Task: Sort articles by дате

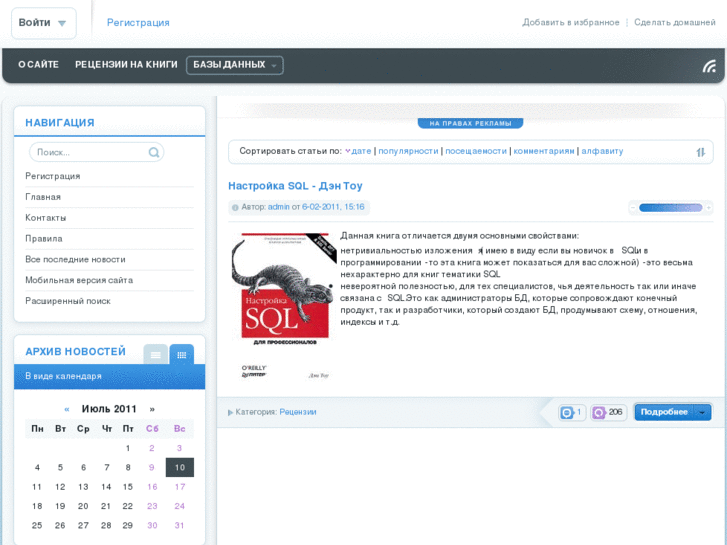Action: (361, 151)
